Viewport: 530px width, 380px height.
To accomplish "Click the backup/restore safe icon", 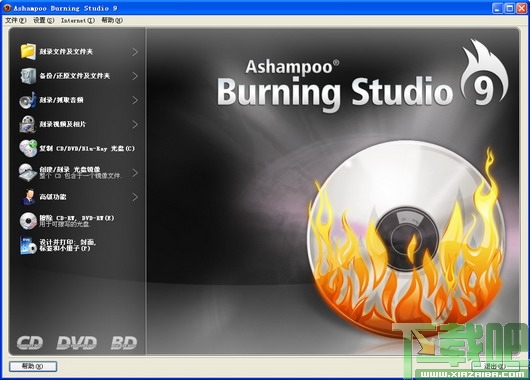I will coord(28,76).
